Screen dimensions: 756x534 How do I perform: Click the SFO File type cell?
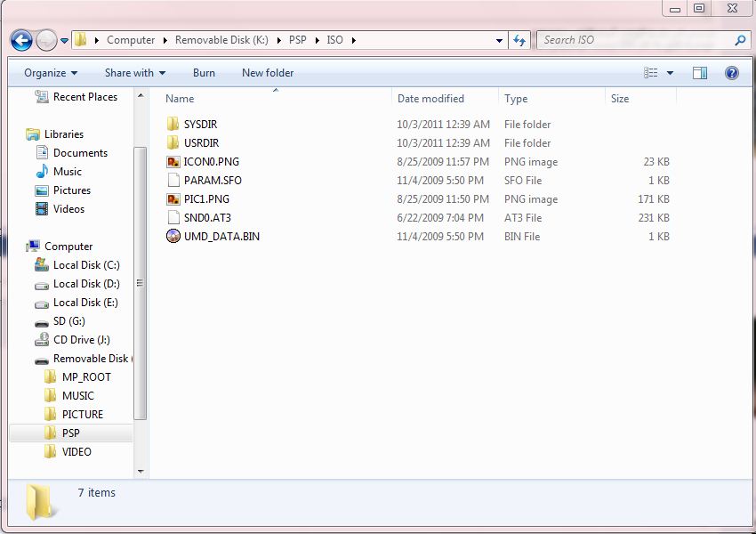point(523,181)
